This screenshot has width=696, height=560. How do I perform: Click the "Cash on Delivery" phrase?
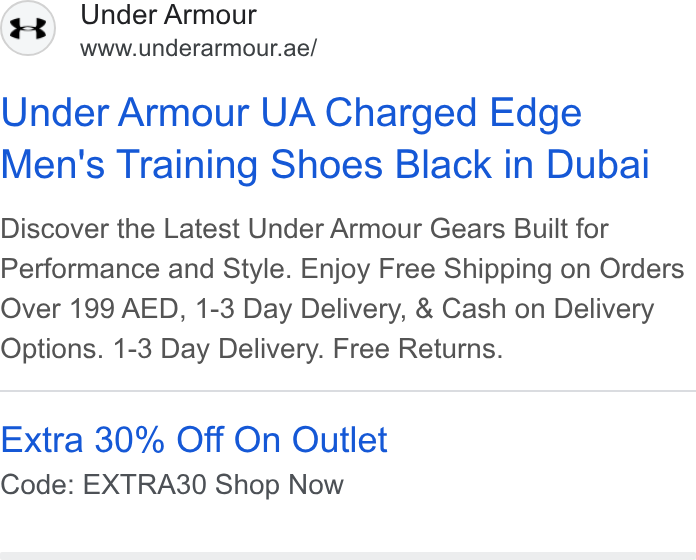(x=548, y=309)
